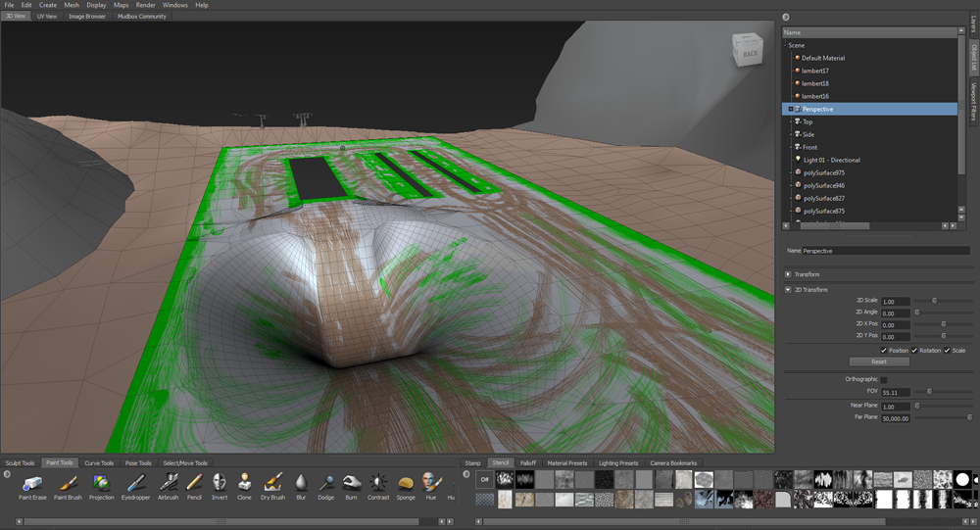Image resolution: width=980 pixels, height=530 pixels.
Task: Open the Lighting Presets tab
Action: pyautogui.click(x=618, y=463)
